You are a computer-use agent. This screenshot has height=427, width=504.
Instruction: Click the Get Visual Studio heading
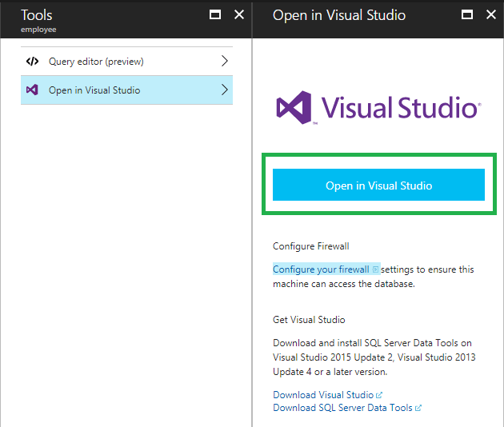[x=309, y=320]
